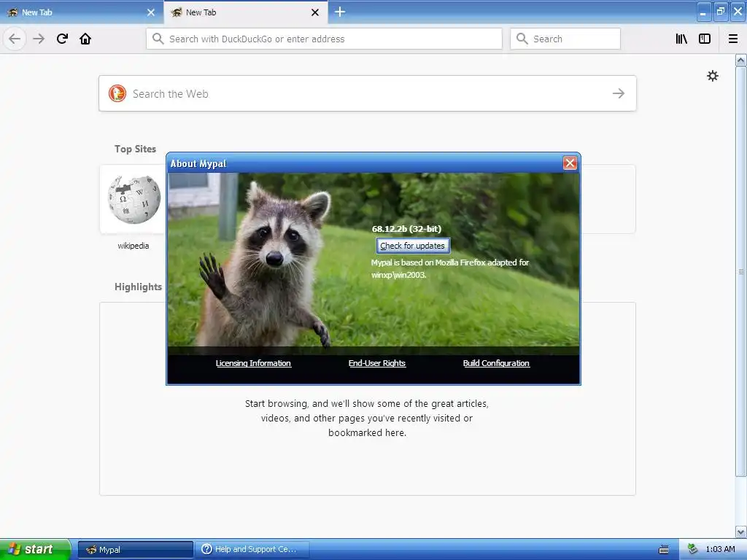
Task: Click the version text 68.12.2b (32-bit)
Action: point(406,228)
